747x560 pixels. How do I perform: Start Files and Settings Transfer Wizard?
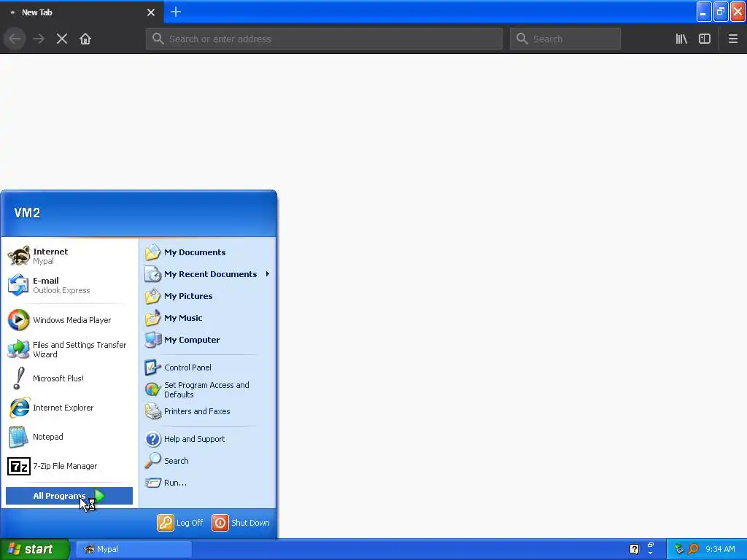[69, 349]
